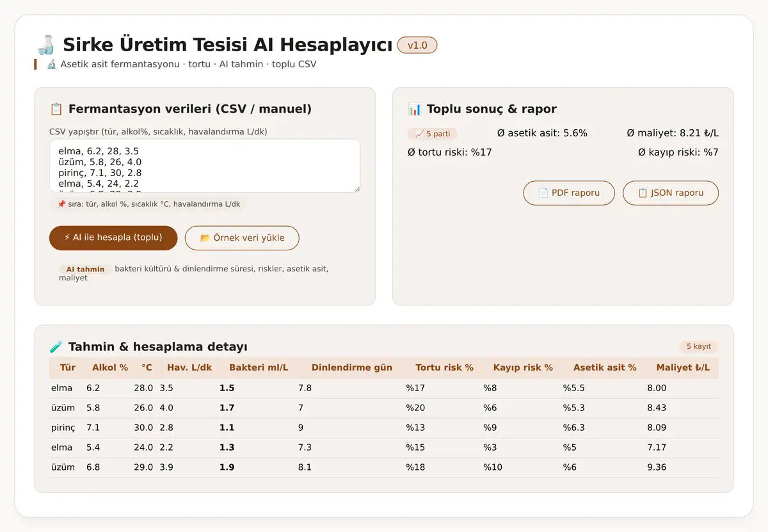
Task: Click the pirinç row label
Action: (x=63, y=428)
